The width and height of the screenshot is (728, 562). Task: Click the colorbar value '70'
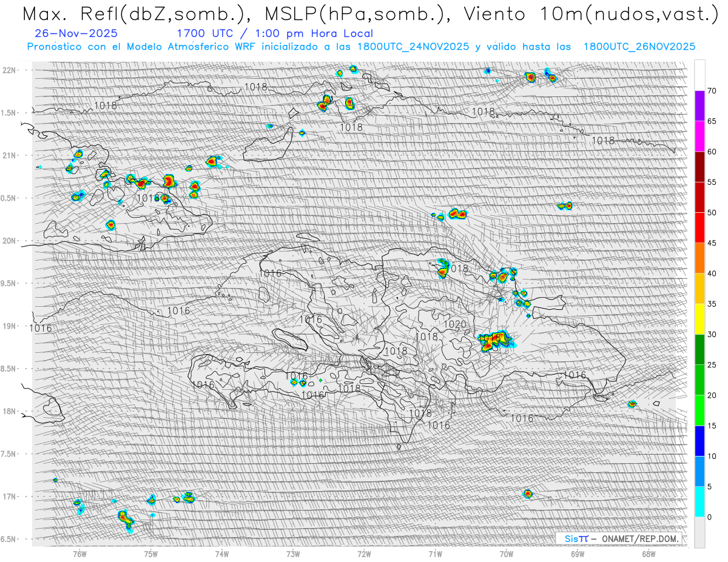(x=712, y=91)
